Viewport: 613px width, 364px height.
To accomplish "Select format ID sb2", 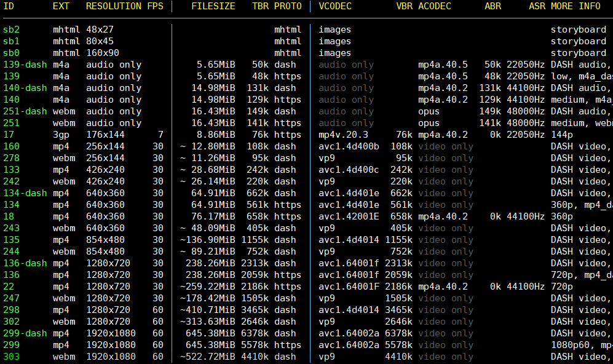I will [x=11, y=30].
